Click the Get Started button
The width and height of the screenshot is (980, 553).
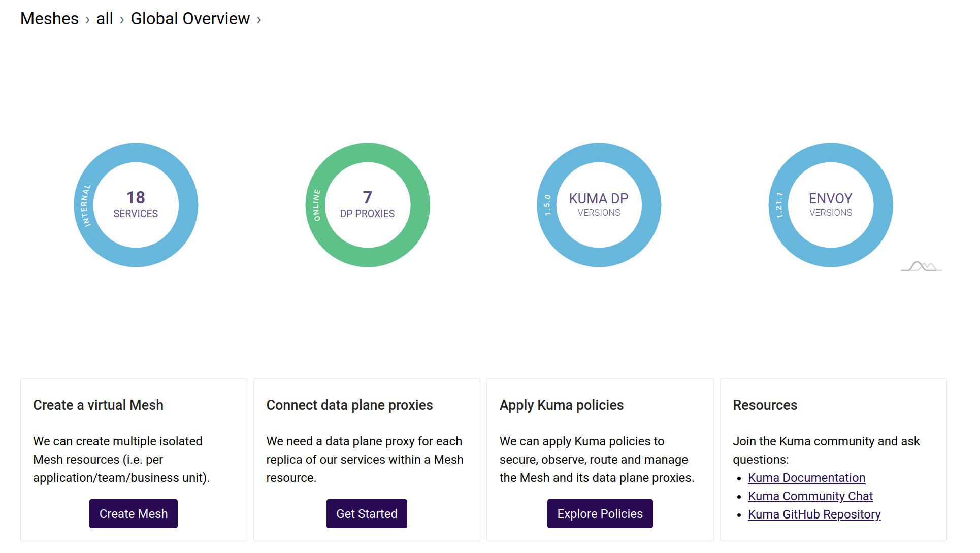click(x=367, y=513)
